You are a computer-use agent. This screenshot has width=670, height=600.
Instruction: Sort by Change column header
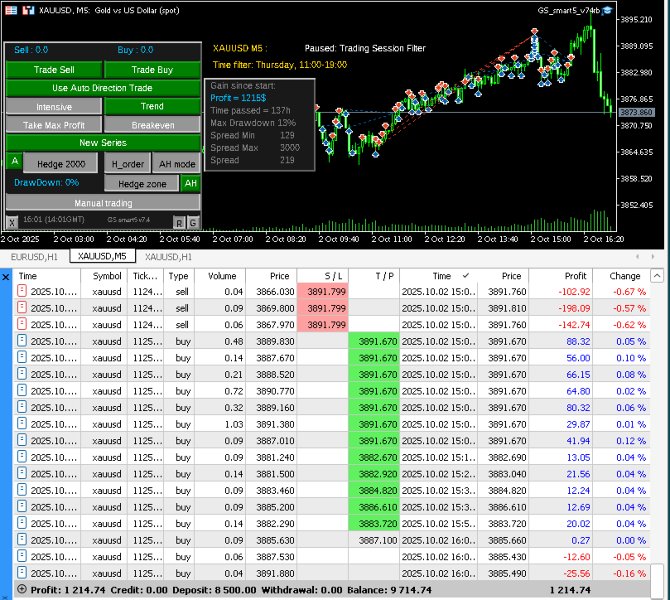coord(621,276)
